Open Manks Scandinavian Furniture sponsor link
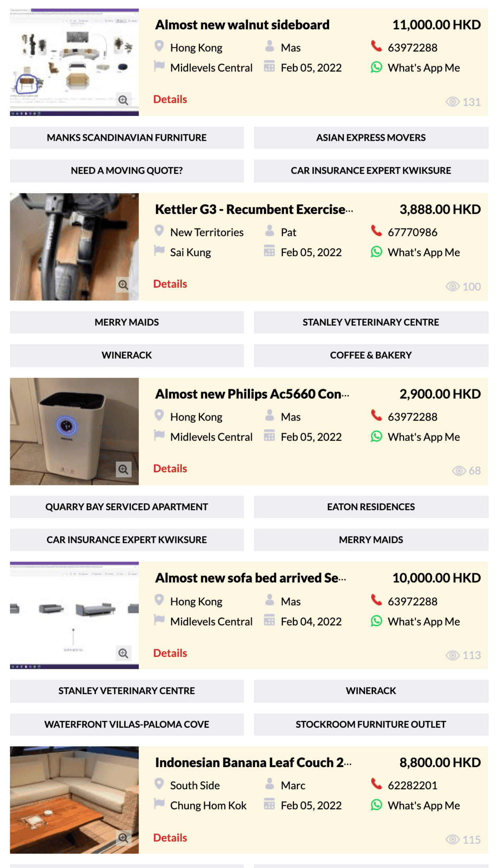Image resolution: width=500 pixels, height=868 pixels. pyautogui.click(x=127, y=138)
